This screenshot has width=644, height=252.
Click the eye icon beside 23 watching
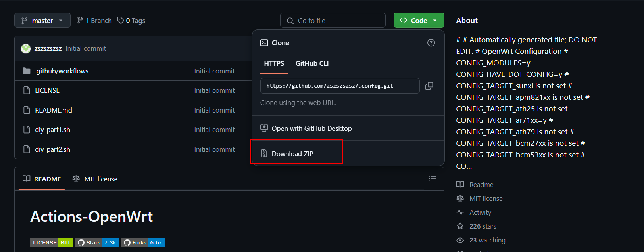460,240
